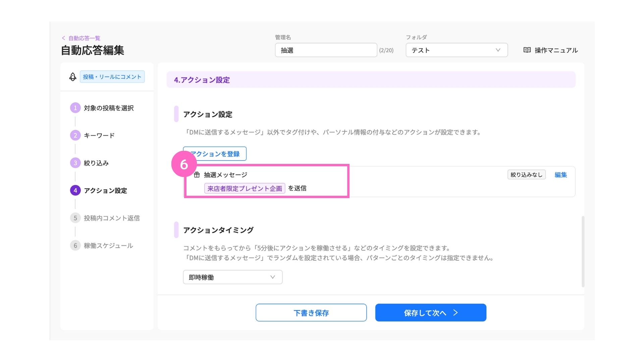Click the step 5 circle icon

75,218
